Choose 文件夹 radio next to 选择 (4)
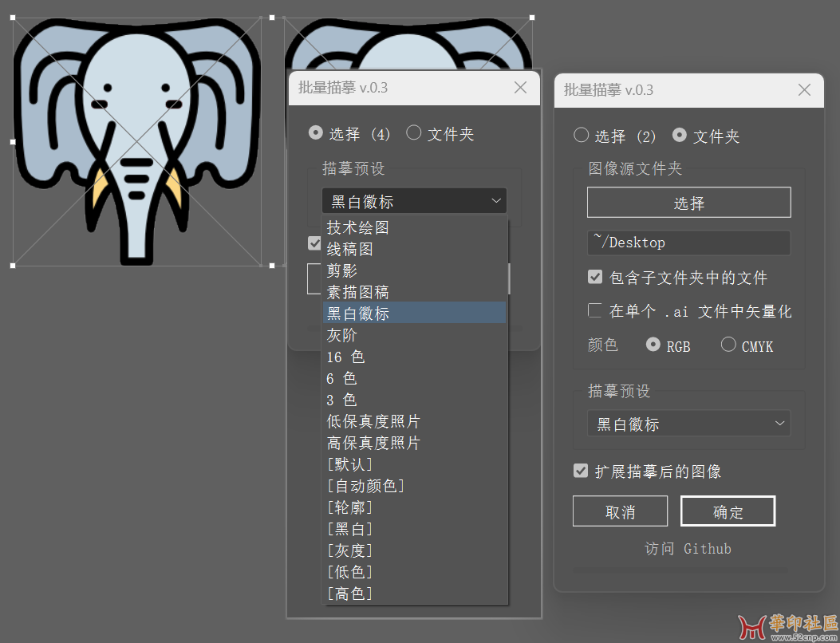 413,132
